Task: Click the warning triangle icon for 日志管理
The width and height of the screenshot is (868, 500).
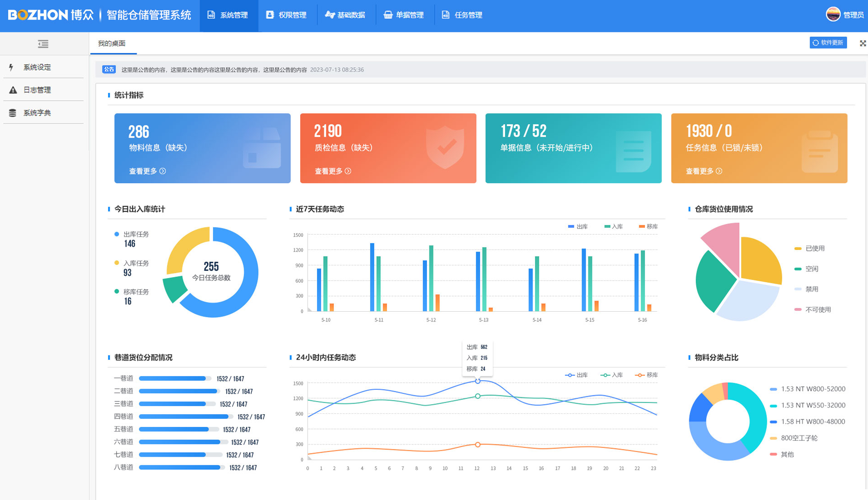Action: pos(13,90)
